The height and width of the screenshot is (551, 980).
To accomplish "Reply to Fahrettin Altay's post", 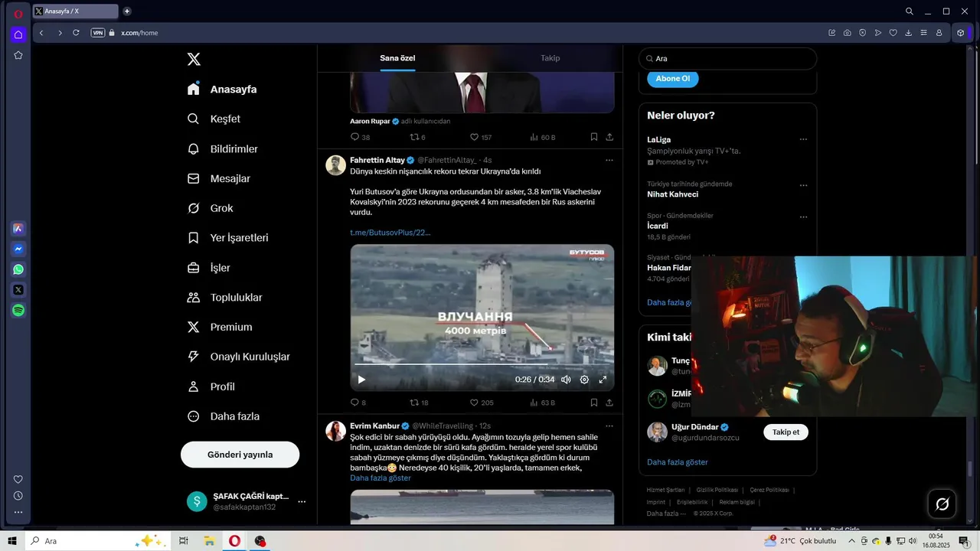I will point(354,403).
